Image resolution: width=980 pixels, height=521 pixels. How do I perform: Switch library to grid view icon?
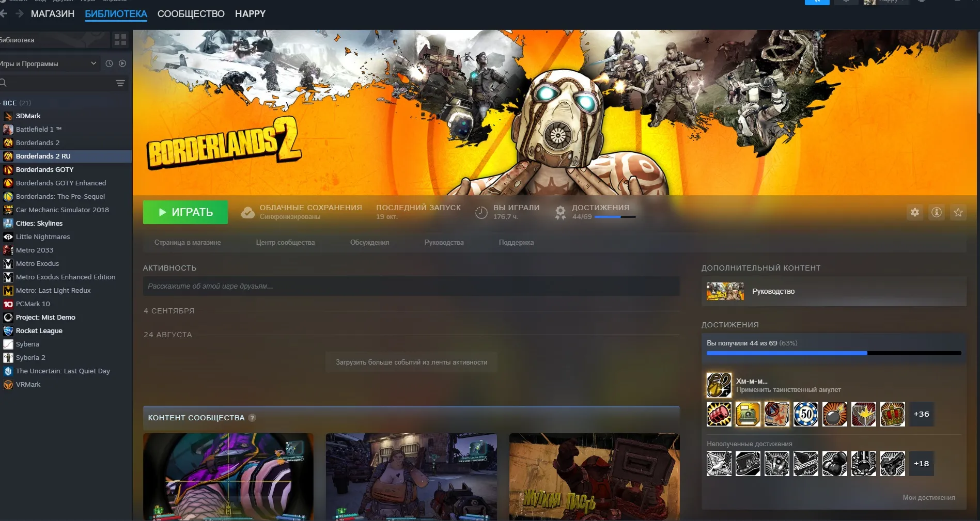tap(120, 40)
